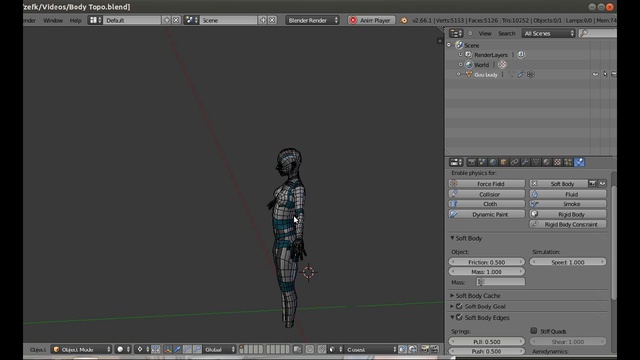Open the Physics properties tab

579,162
